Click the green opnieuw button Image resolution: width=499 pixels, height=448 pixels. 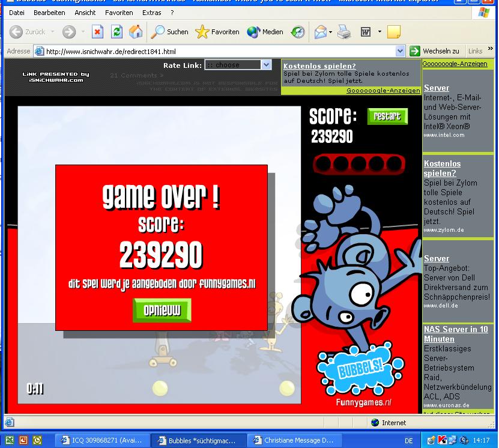162,310
